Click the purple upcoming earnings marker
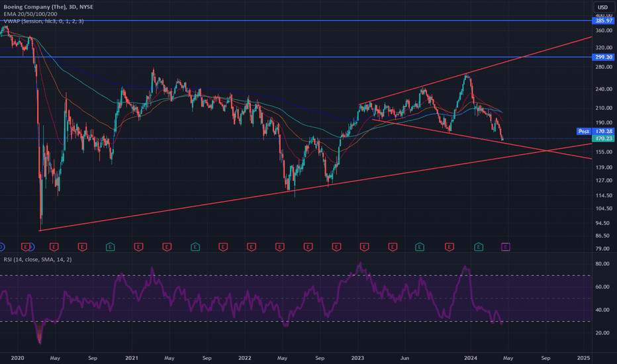The width and height of the screenshot is (617, 364). tap(506, 247)
